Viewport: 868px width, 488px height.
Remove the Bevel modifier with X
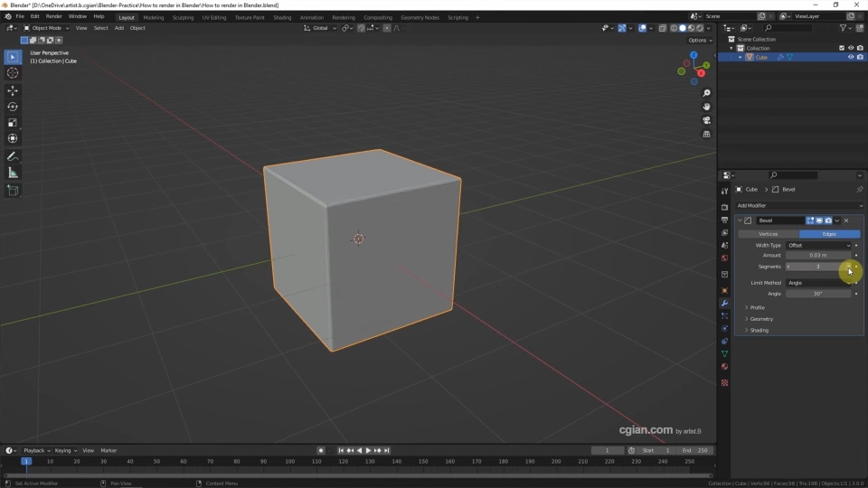846,221
